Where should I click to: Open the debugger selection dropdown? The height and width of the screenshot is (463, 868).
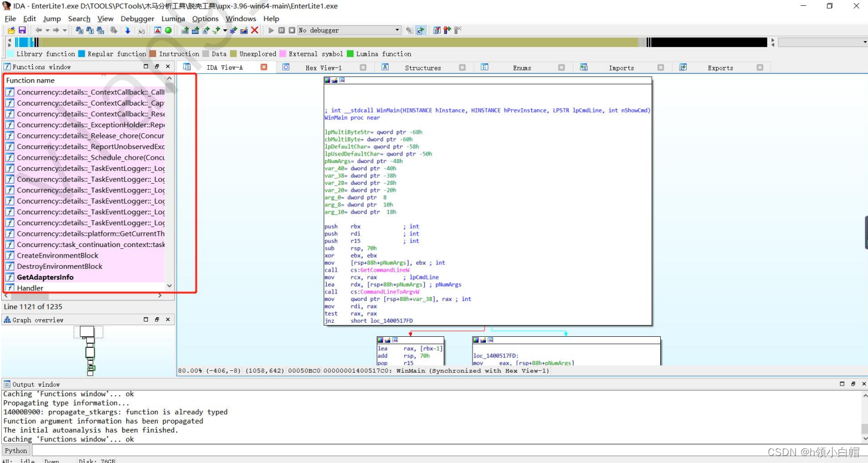pos(397,31)
